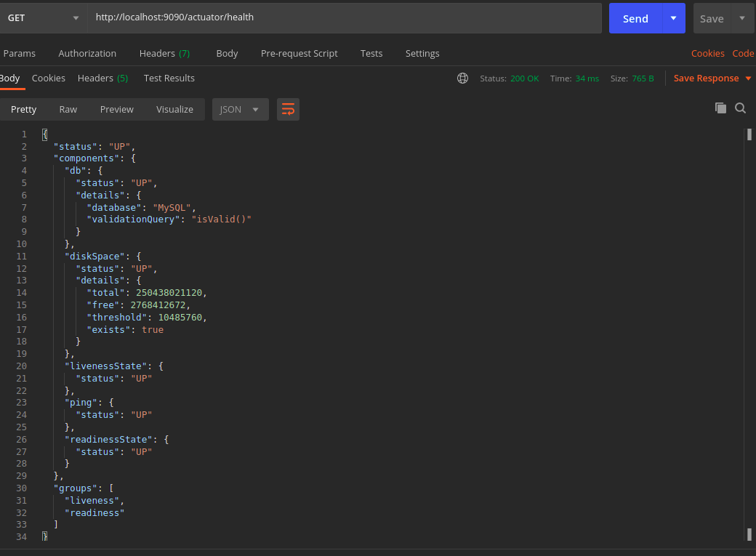Copy response body with clipboard icon
This screenshot has width=756, height=556.
tap(720, 108)
